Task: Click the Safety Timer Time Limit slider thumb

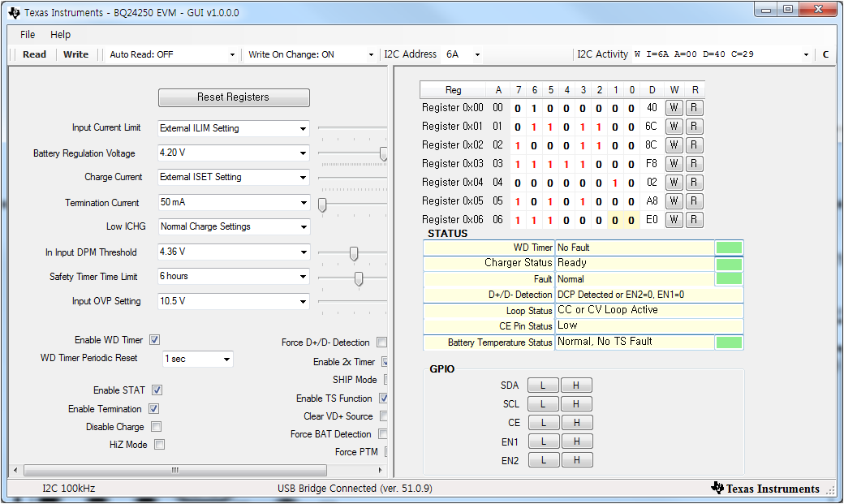Action: tap(359, 278)
